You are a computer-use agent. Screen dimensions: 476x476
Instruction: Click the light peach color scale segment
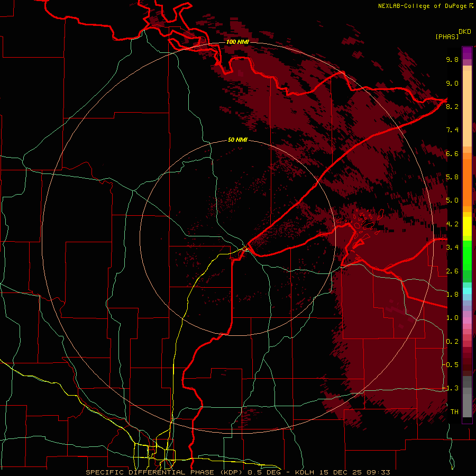pos(467,109)
